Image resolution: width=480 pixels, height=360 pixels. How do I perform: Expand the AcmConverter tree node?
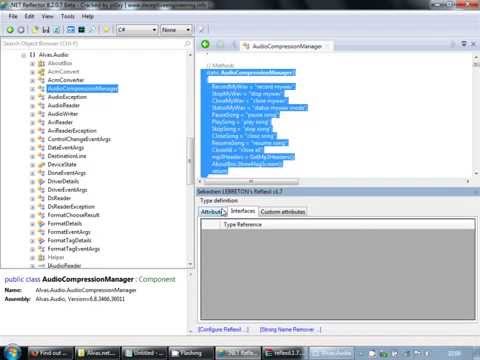point(32,80)
